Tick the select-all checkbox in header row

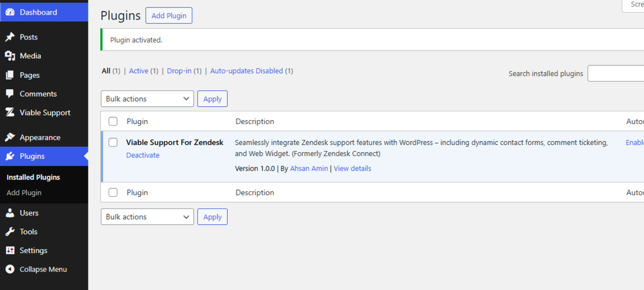(x=113, y=122)
